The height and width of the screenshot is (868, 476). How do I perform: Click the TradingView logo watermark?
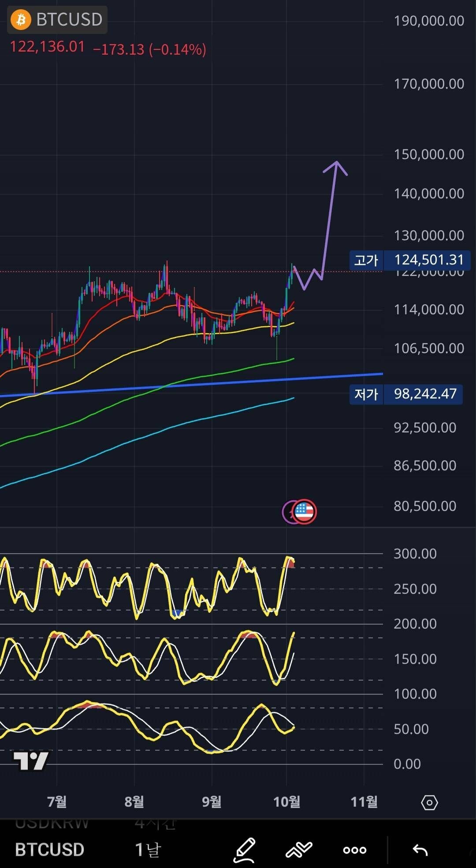click(x=30, y=760)
